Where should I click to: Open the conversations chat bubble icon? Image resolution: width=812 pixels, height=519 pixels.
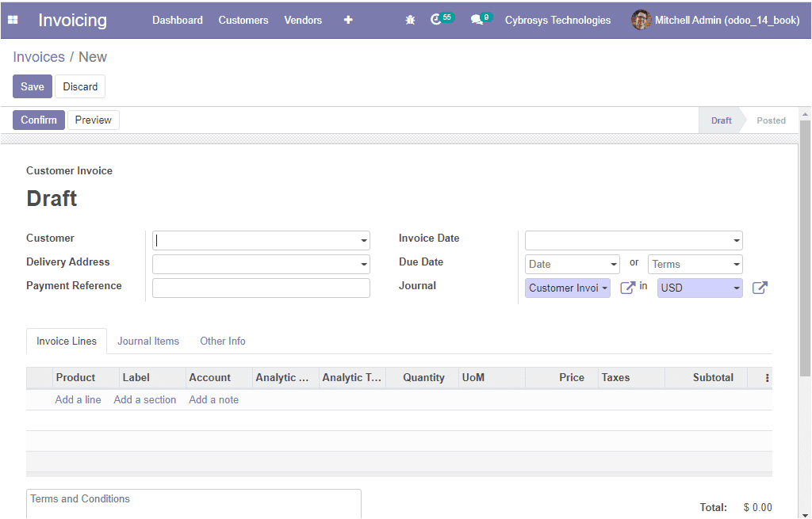477,20
